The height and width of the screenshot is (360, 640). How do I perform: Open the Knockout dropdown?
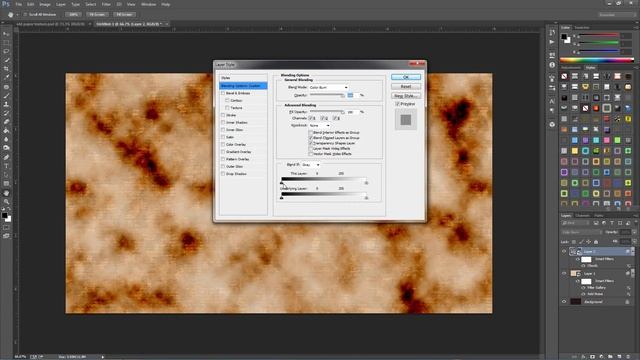[319, 125]
